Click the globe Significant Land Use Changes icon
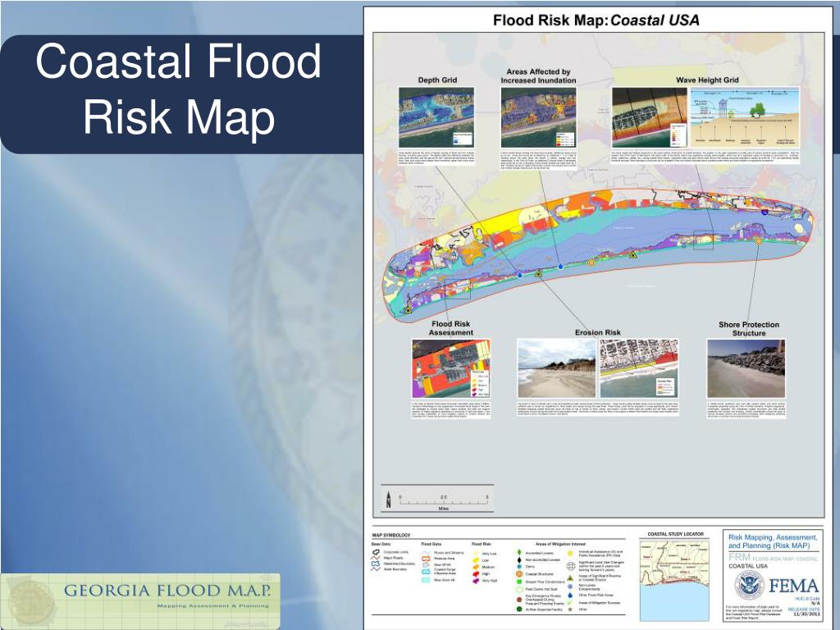 571,566
